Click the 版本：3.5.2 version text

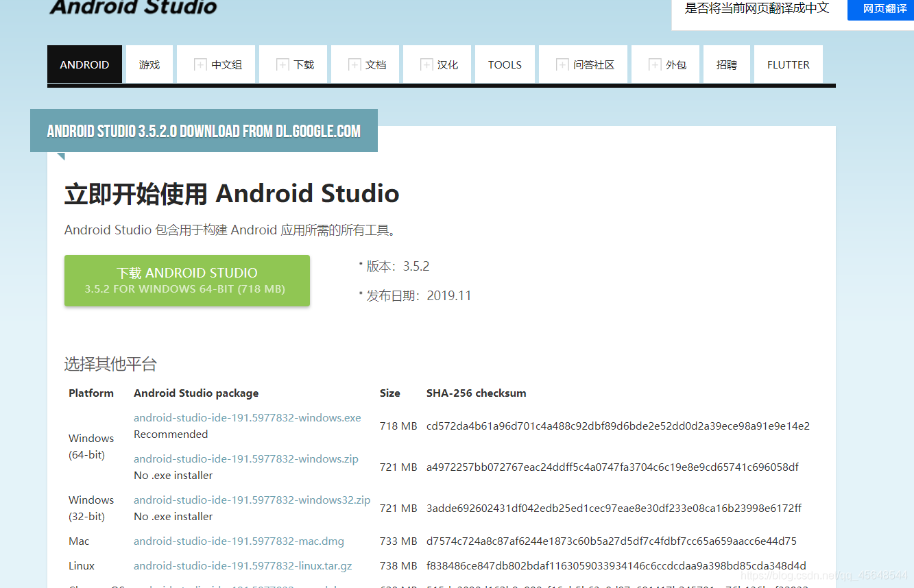tap(398, 267)
